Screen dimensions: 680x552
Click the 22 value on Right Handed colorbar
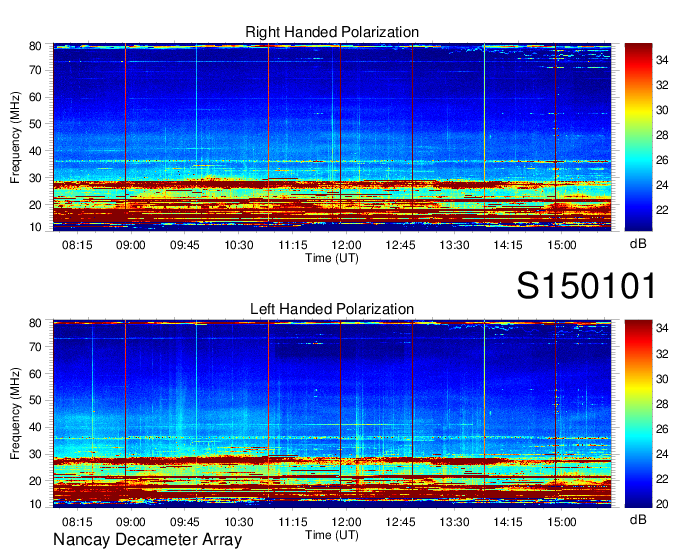point(662,210)
